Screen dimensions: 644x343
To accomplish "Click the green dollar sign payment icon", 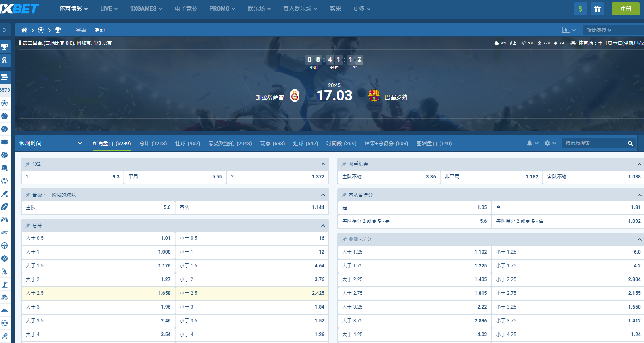I will tap(580, 9).
